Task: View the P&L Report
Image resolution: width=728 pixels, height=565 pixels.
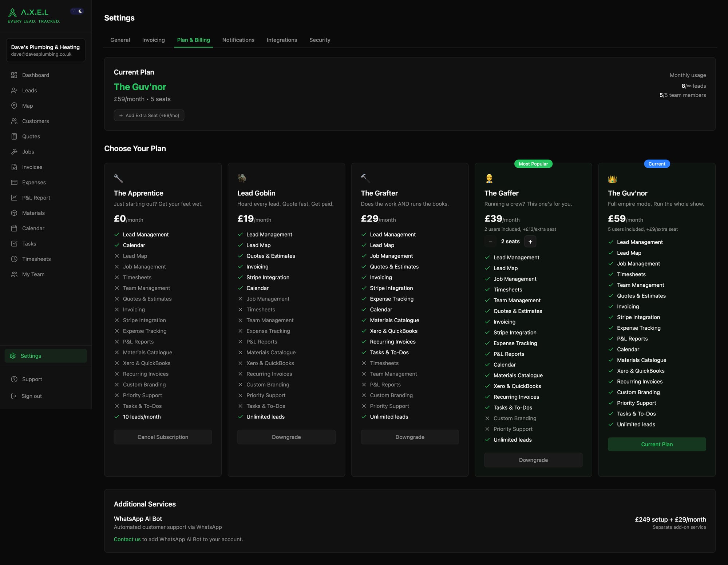Action: point(36,198)
